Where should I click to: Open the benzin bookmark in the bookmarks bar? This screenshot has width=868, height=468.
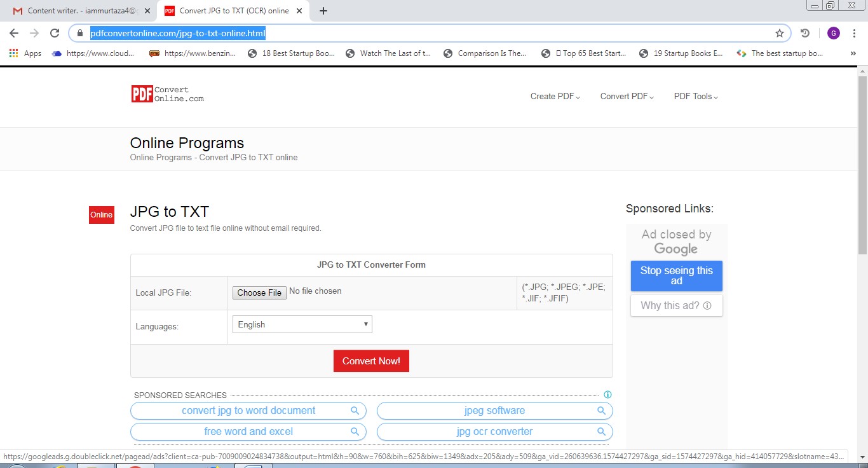pyautogui.click(x=193, y=53)
